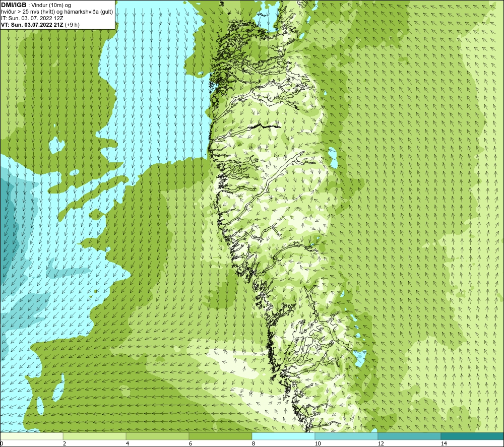Click the 8–10 light cyan scale swatch
This screenshot has width=504, height=447.
coord(283,436)
